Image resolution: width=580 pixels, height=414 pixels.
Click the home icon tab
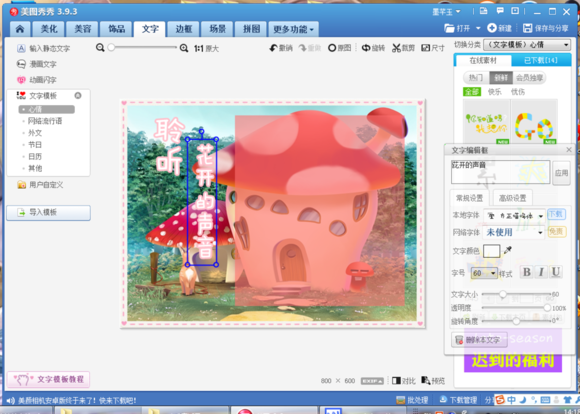tap(20, 29)
